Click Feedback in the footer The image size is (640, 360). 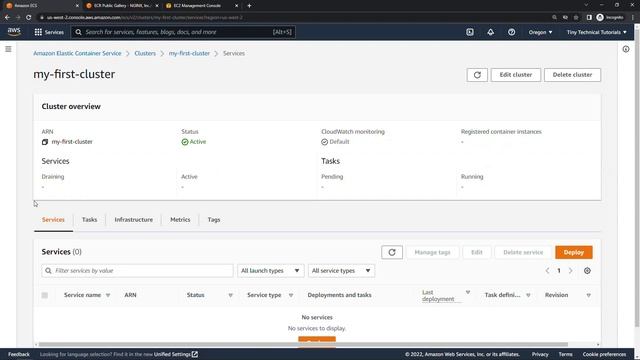[19, 354]
